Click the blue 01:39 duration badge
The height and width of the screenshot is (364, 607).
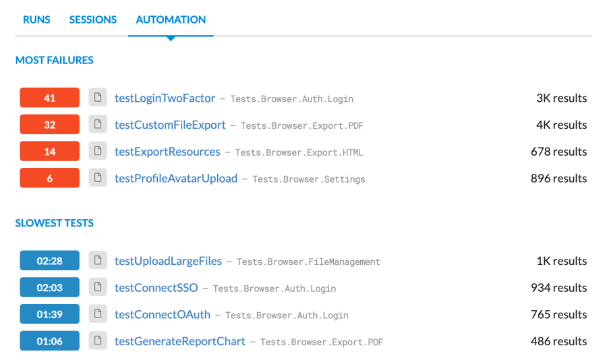[49, 313]
